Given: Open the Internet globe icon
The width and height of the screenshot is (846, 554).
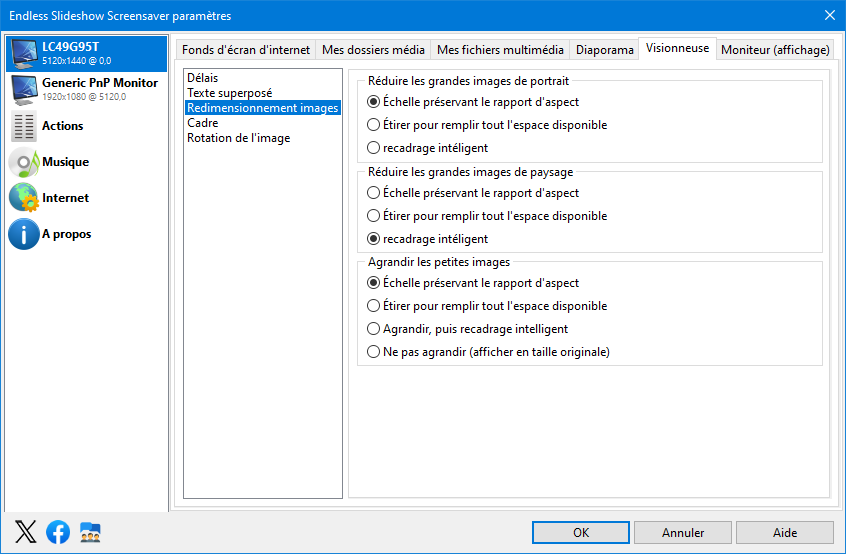Looking at the screenshot, I should (24, 197).
